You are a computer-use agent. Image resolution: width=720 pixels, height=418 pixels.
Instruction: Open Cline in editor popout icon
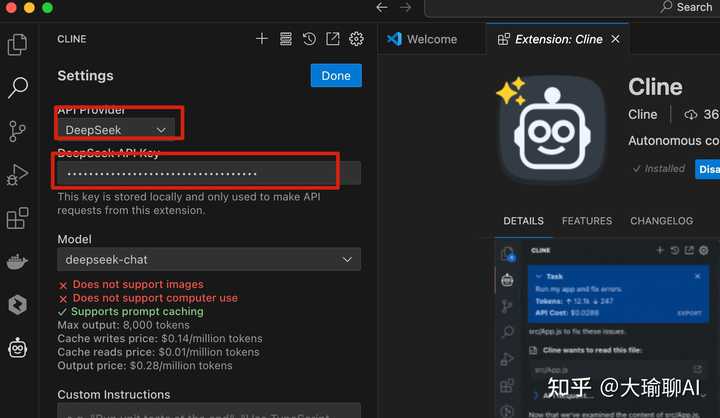pos(332,39)
